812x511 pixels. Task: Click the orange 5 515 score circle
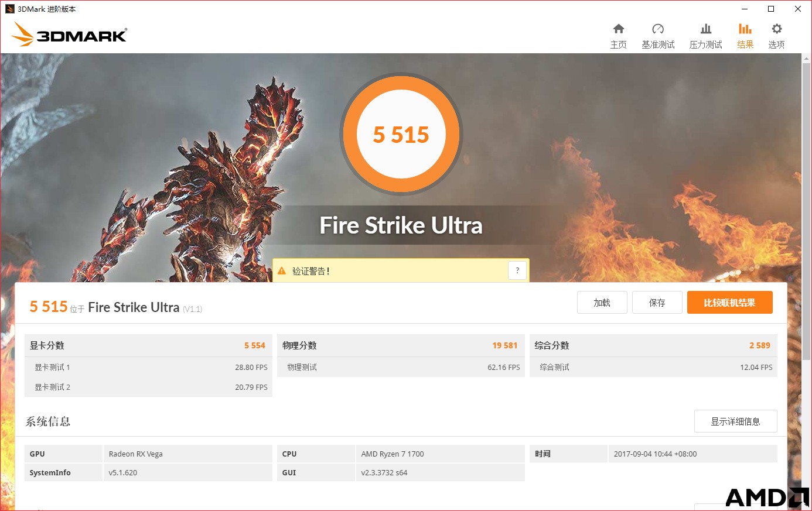click(401, 135)
